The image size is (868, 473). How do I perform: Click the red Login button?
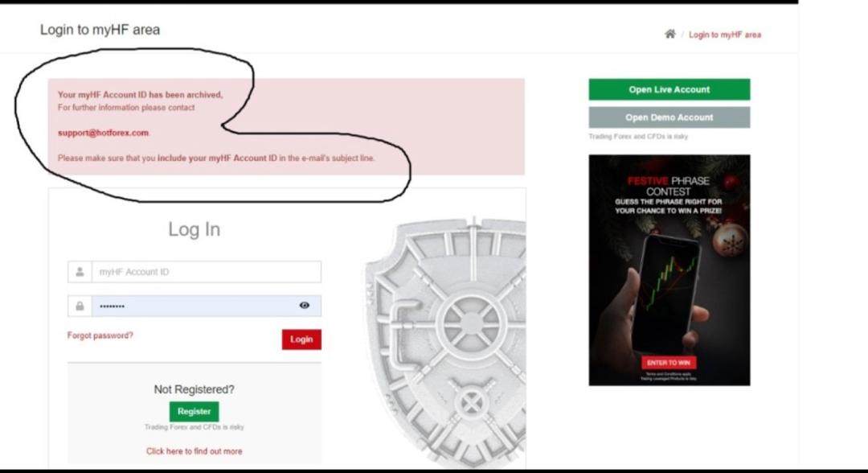(x=301, y=339)
